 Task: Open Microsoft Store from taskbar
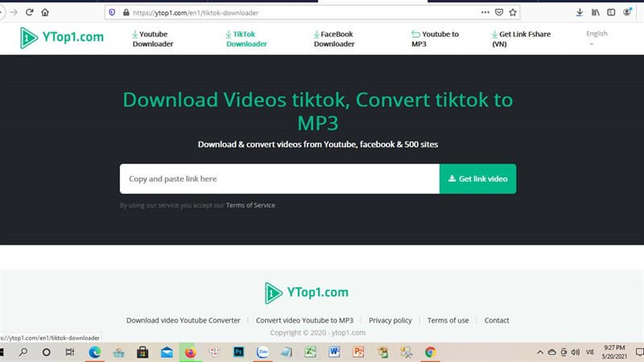(x=142, y=352)
